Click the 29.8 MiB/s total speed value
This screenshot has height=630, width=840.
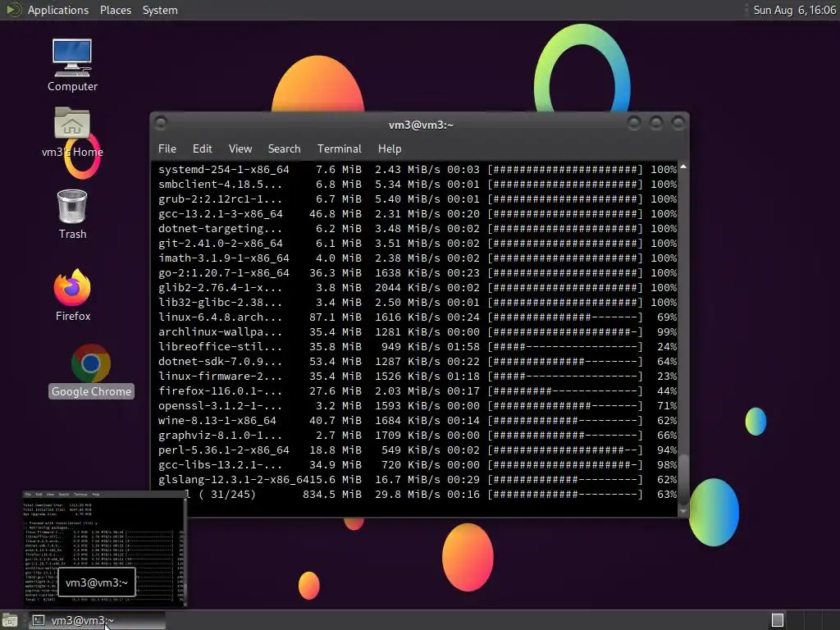click(x=407, y=495)
